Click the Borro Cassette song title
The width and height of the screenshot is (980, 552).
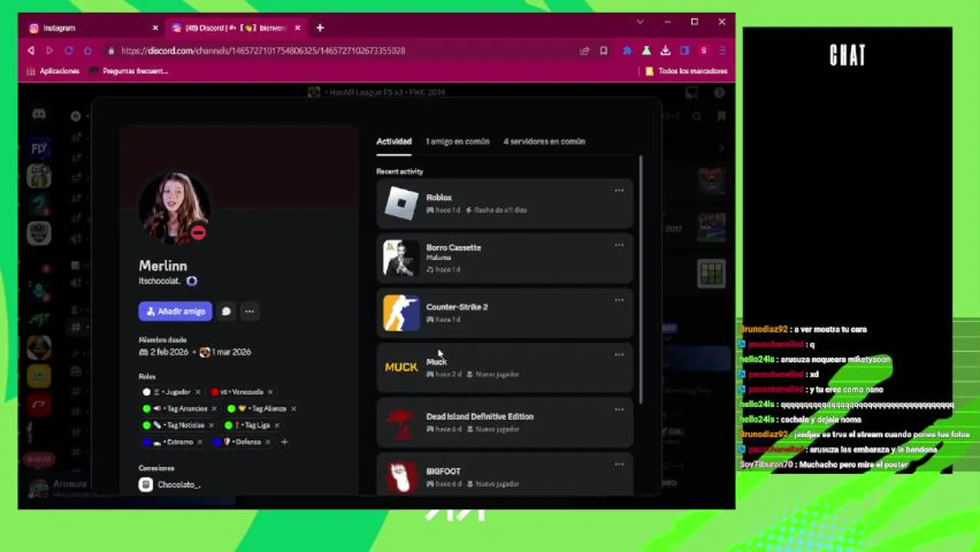tap(453, 248)
